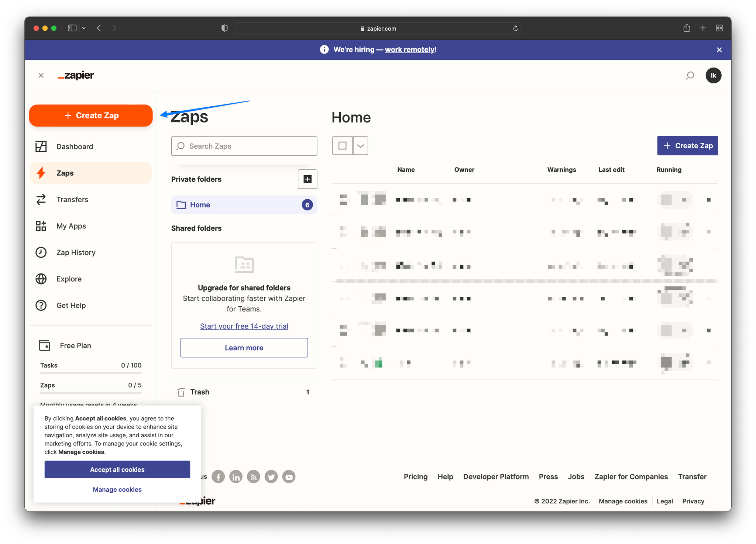Open Zapier for Companies link
Screen dimensions: 756x544
point(631,476)
